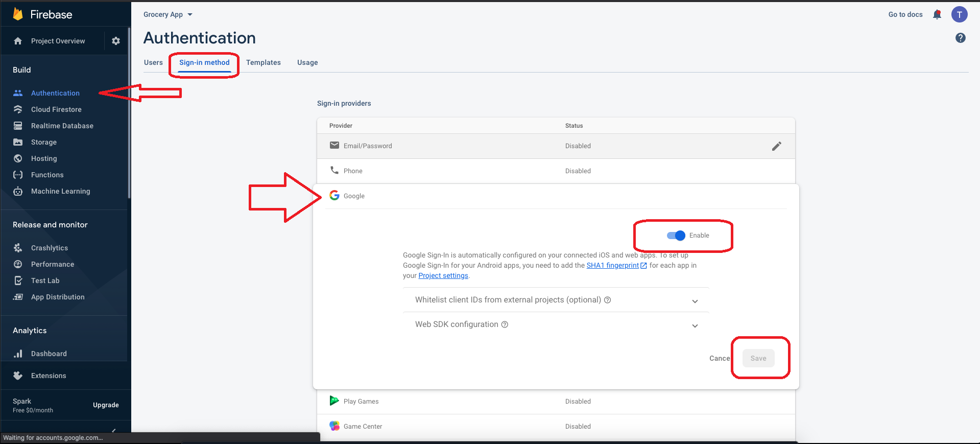Expand Whitelist client IDs section
The width and height of the screenshot is (980, 444).
[x=695, y=301]
